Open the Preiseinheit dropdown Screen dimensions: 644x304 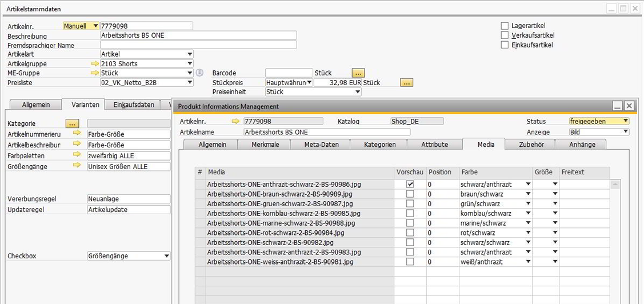point(358,92)
